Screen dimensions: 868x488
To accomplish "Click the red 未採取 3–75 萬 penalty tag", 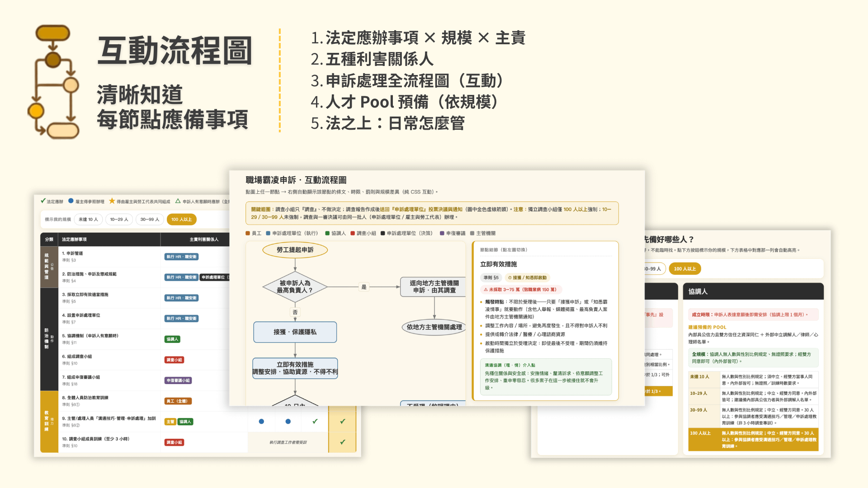I will coord(520,290).
